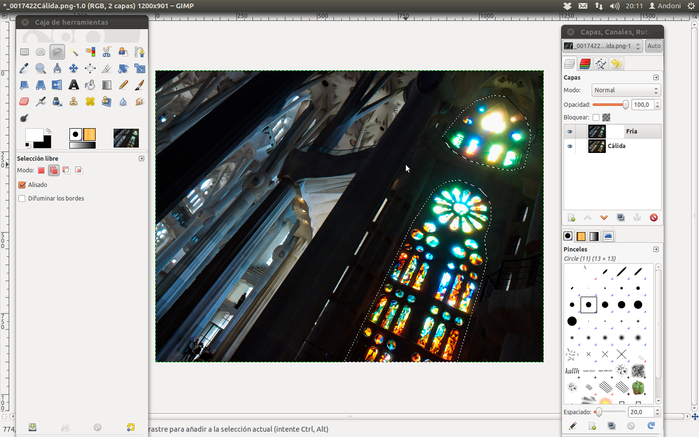The width and height of the screenshot is (699, 437).
Task: Select the Ink tool
Action: click(57, 102)
